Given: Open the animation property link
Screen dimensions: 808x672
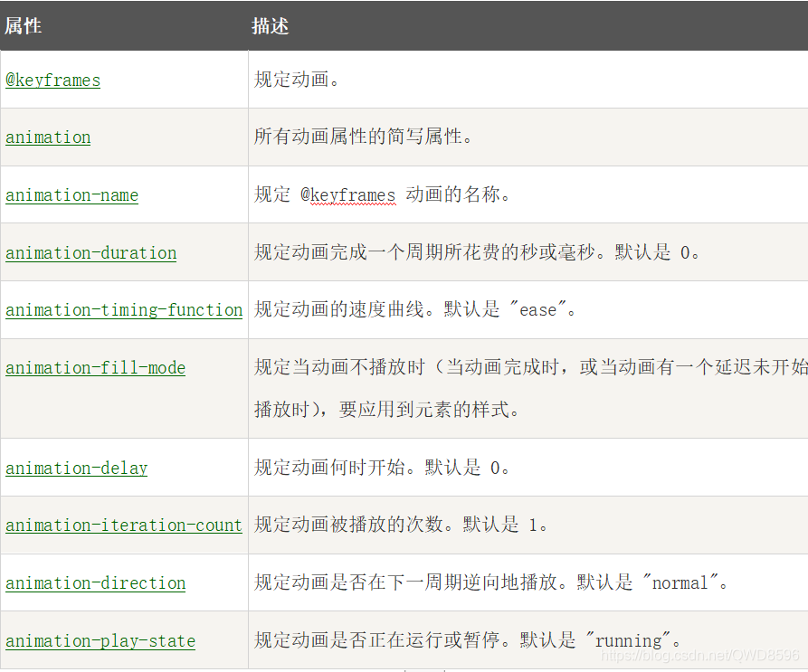Looking at the screenshot, I should point(48,137).
